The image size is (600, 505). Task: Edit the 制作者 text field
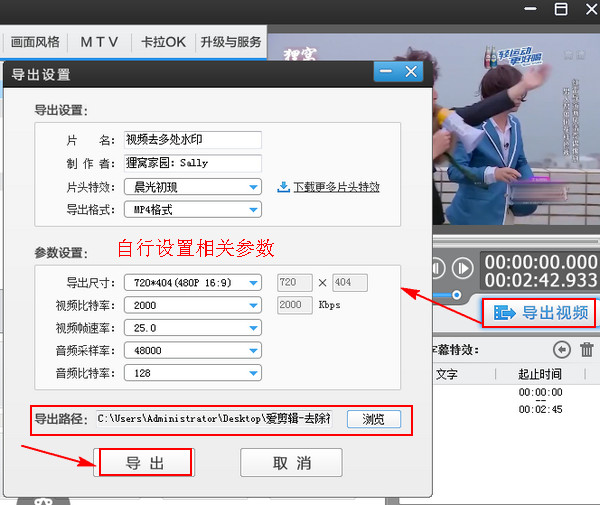pyautogui.click(x=192, y=163)
